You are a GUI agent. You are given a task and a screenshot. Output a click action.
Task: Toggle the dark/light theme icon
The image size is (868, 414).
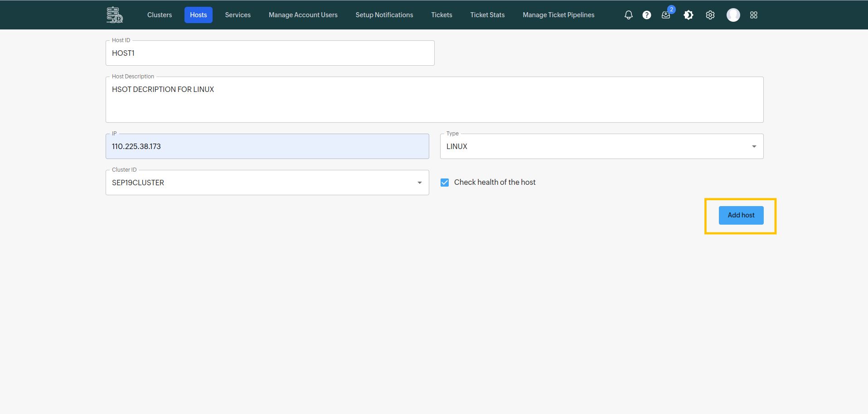pos(689,15)
